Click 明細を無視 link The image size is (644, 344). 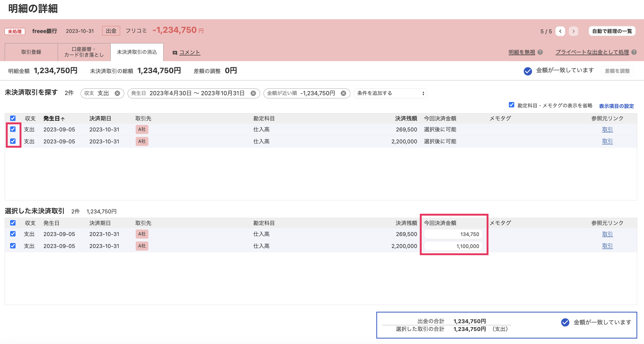pos(522,52)
